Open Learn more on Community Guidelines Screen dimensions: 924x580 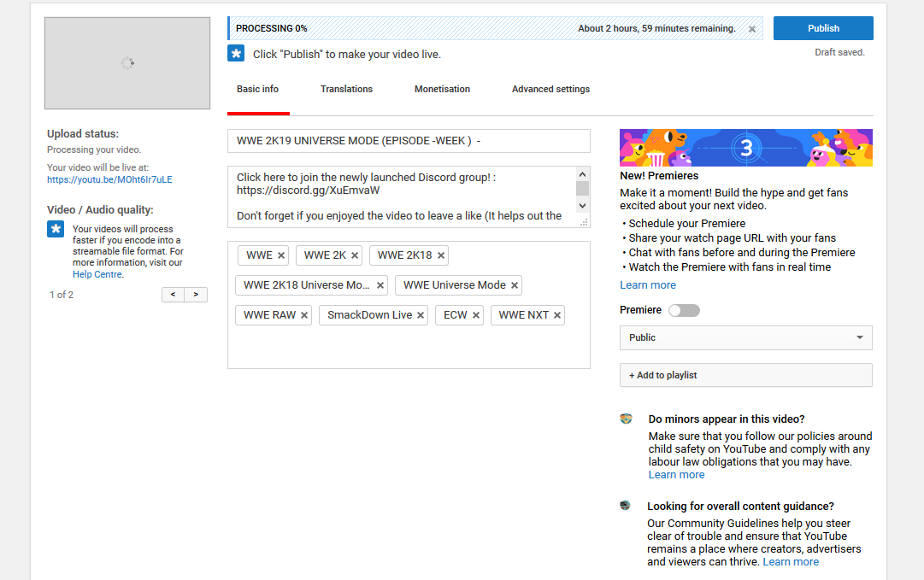click(x=791, y=562)
